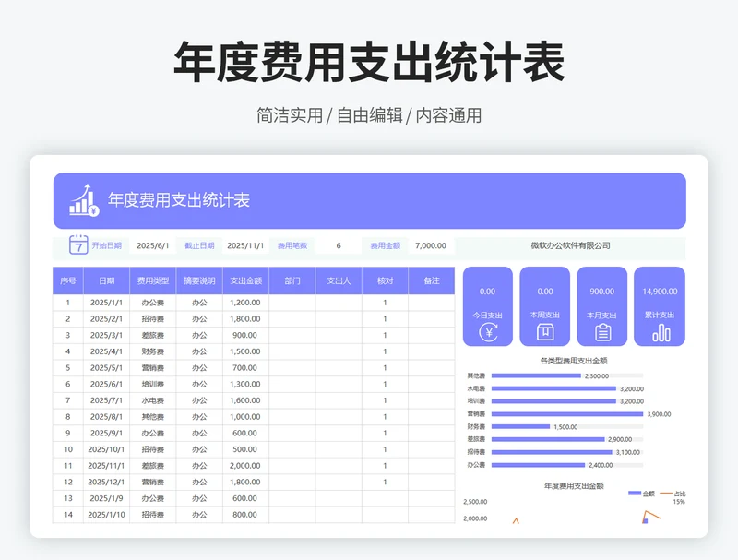Click the 费用金额 value 7,000.00
Screen dimensions: 738x560
(431, 245)
